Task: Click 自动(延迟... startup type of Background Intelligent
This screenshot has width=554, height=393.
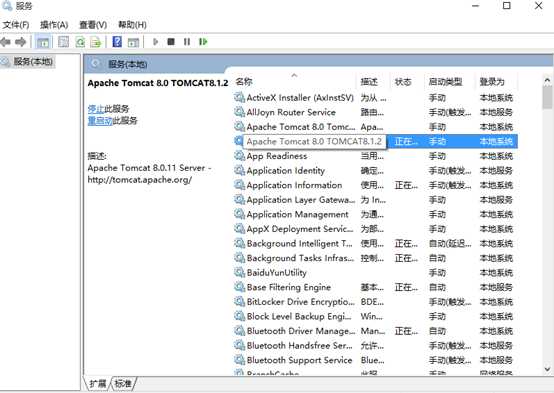Action: (x=450, y=244)
